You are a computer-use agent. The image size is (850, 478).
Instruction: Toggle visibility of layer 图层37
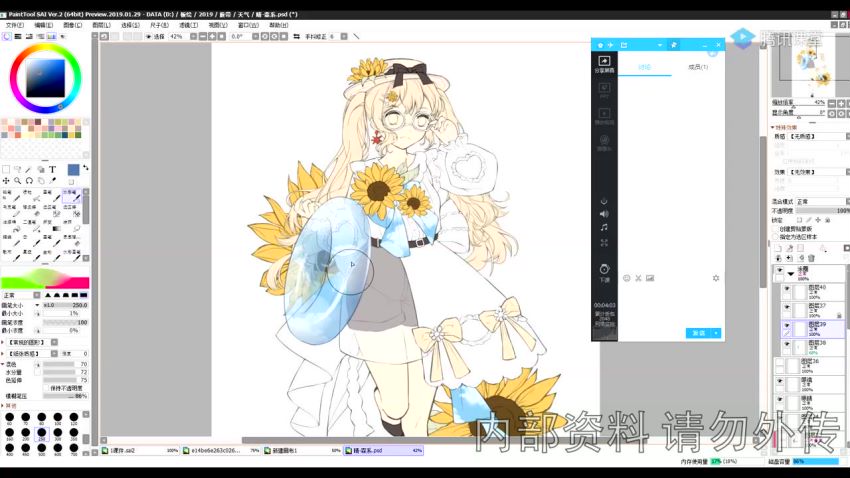coord(787,308)
